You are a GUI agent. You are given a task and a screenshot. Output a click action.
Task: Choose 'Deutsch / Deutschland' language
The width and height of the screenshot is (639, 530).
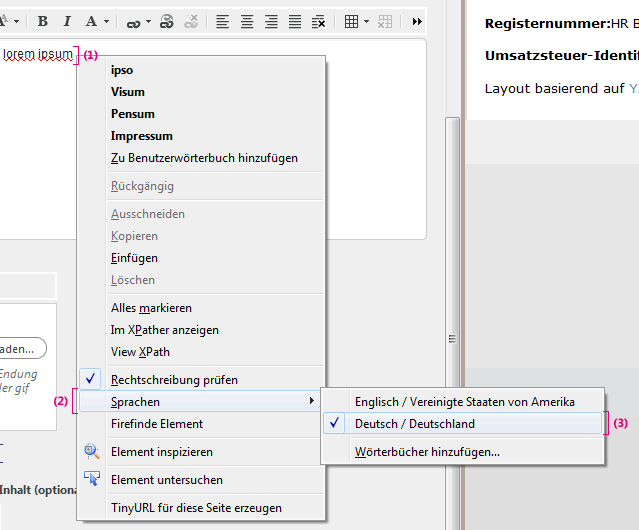click(463, 424)
